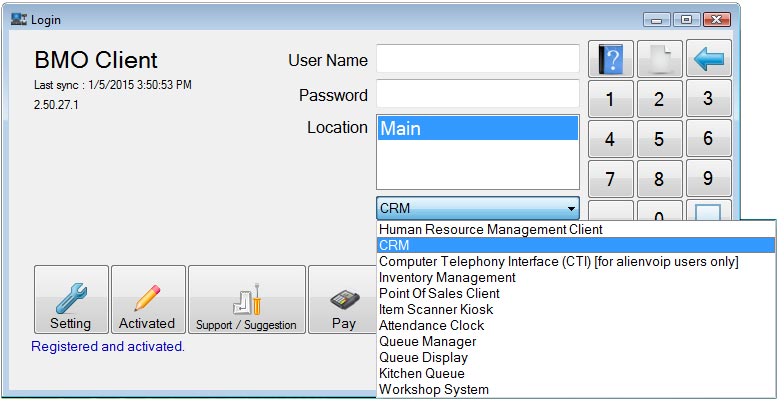The height and width of the screenshot is (403, 784).
Task: Tap keypad digit 6
Action: (708, 138)
